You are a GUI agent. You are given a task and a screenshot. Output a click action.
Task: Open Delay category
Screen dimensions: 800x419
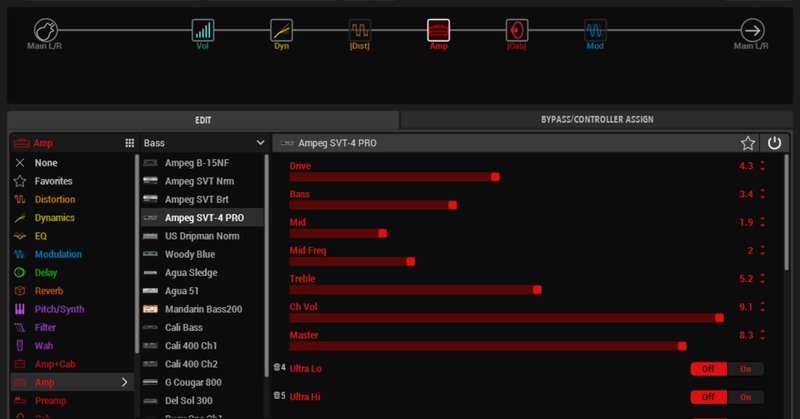(71, 273)
